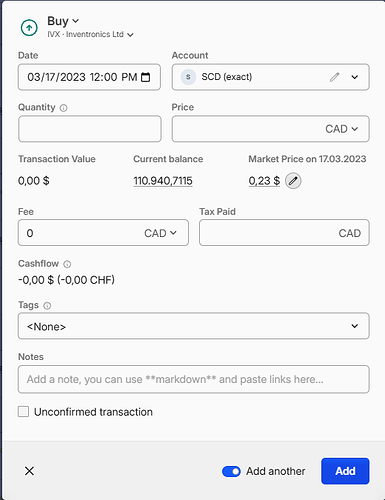
Task: Expand the IVX - Inventronics Ltd selector
Action: (90, 34)
